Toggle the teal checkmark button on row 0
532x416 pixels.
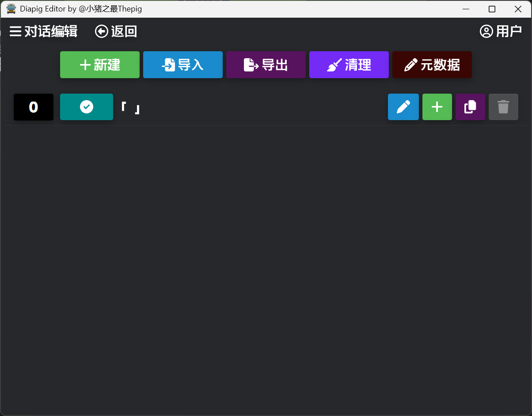point(87,107)
